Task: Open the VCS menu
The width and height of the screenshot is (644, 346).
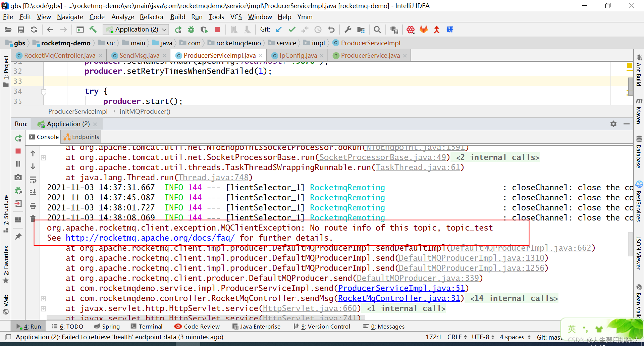Action: [x=236, y=17]
